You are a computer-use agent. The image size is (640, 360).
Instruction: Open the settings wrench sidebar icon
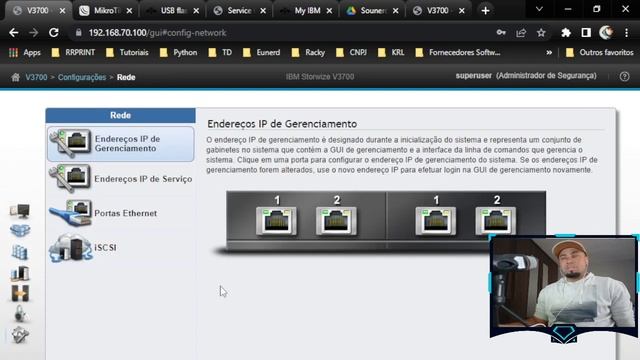click(20, 335)
